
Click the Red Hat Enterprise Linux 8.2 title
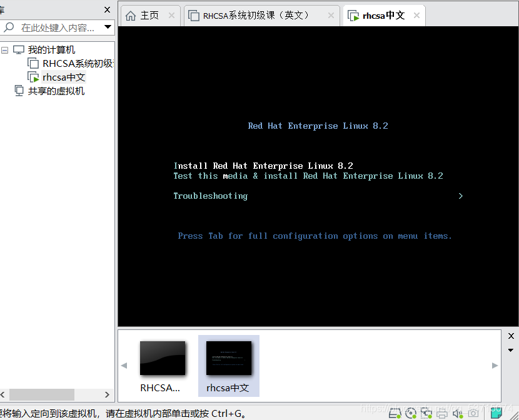(318, 126)
